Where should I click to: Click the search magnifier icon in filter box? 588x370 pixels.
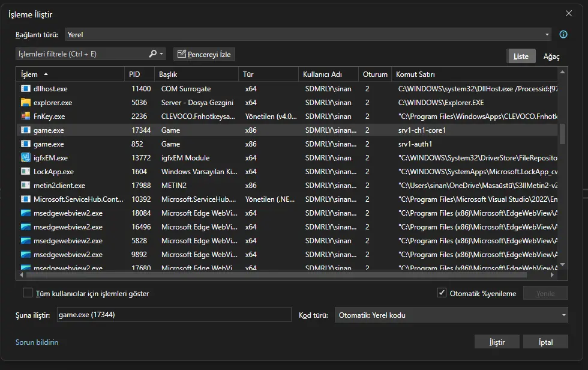152,53
